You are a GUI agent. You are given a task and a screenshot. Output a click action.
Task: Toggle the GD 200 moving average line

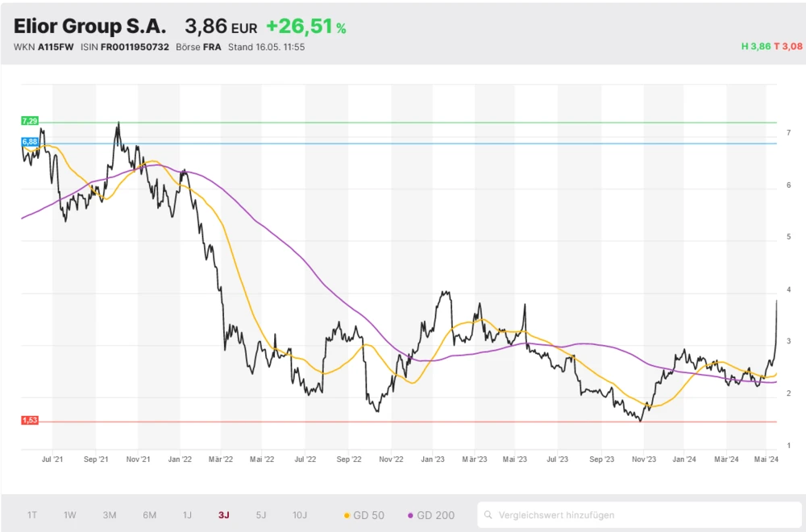tap(431, 514)
